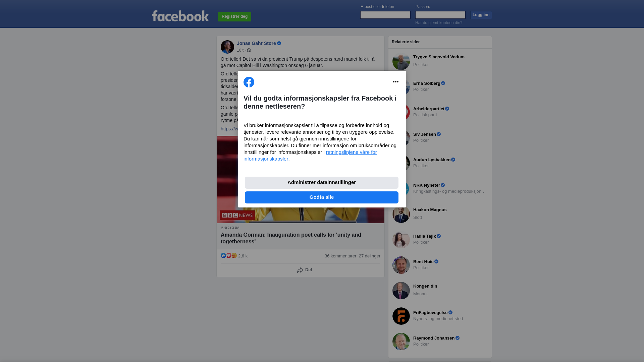Click the Facebook logo in the header
644x362 pixels.
pyautogui.click(x=180, y=16)
